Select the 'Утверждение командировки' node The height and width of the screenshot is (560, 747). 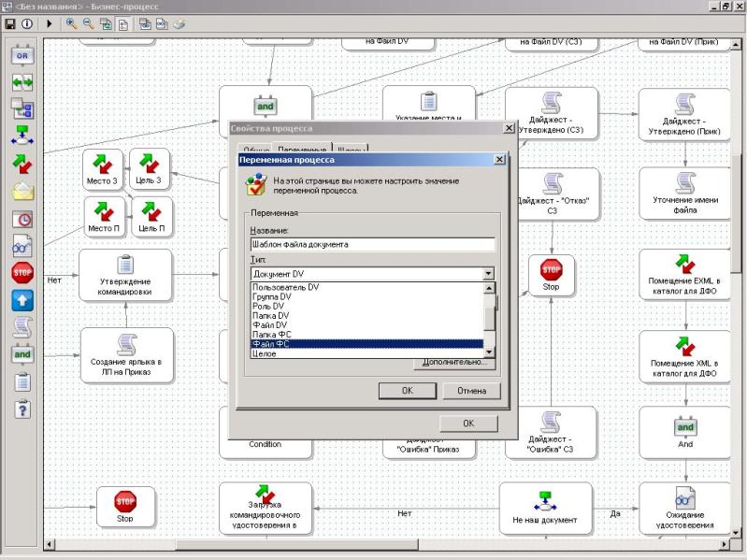point(125,275)
